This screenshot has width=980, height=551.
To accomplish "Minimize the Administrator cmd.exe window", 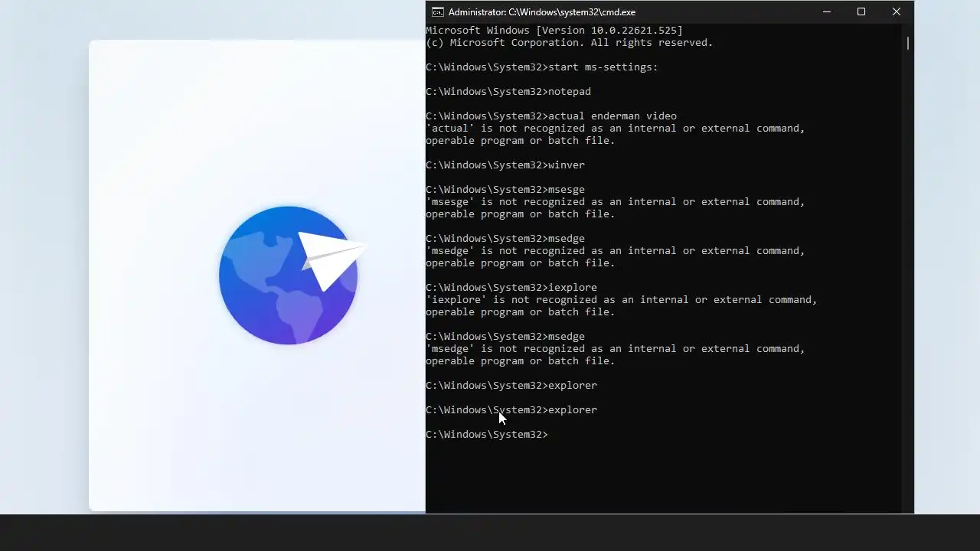I will click(826, 11).
